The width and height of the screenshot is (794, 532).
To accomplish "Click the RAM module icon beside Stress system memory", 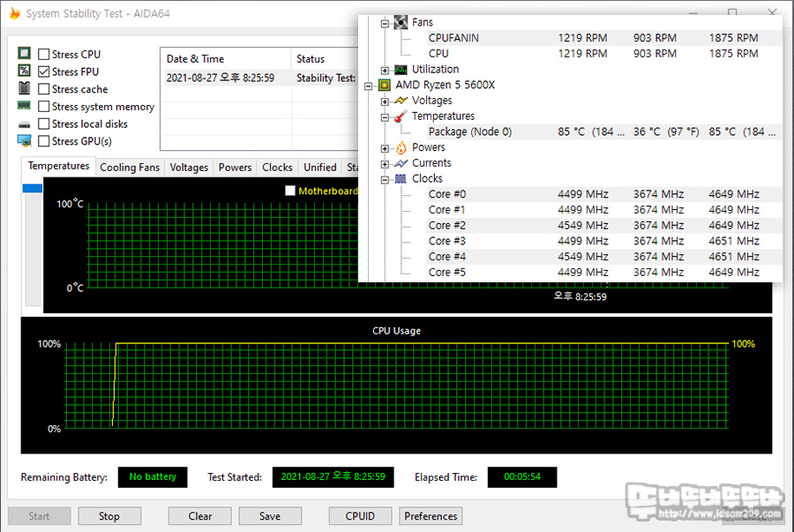I will [x=24, y=105].
